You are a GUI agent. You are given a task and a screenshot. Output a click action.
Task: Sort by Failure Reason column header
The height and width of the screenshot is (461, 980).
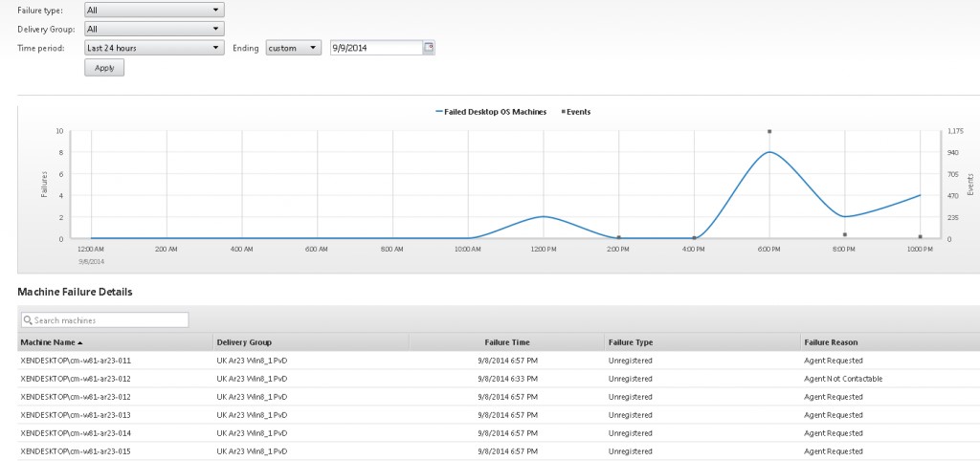[831, 342]
